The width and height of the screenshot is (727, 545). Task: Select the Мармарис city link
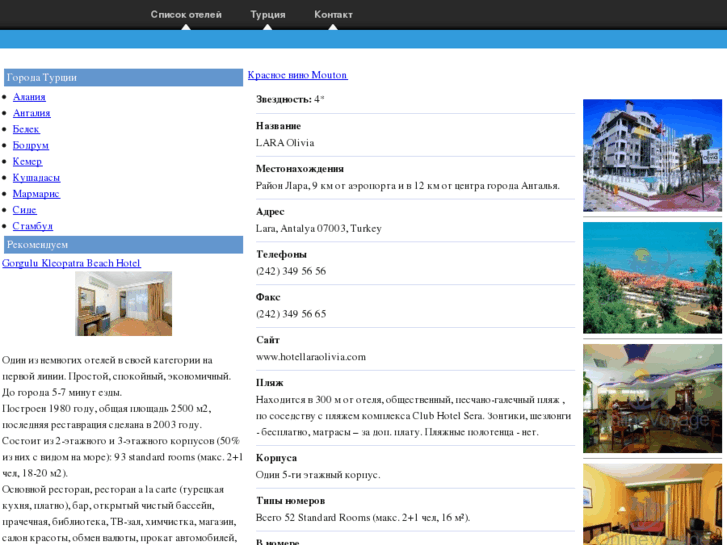(x=36, y=193)
